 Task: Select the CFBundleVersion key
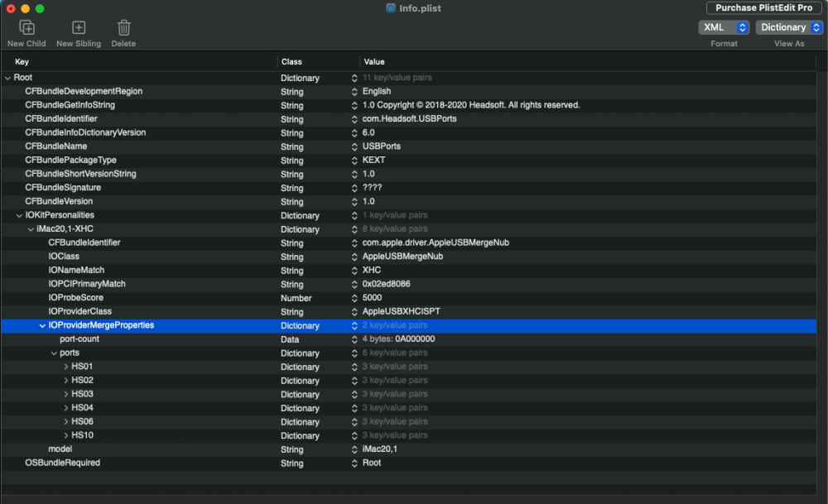[x=59, y=201]
